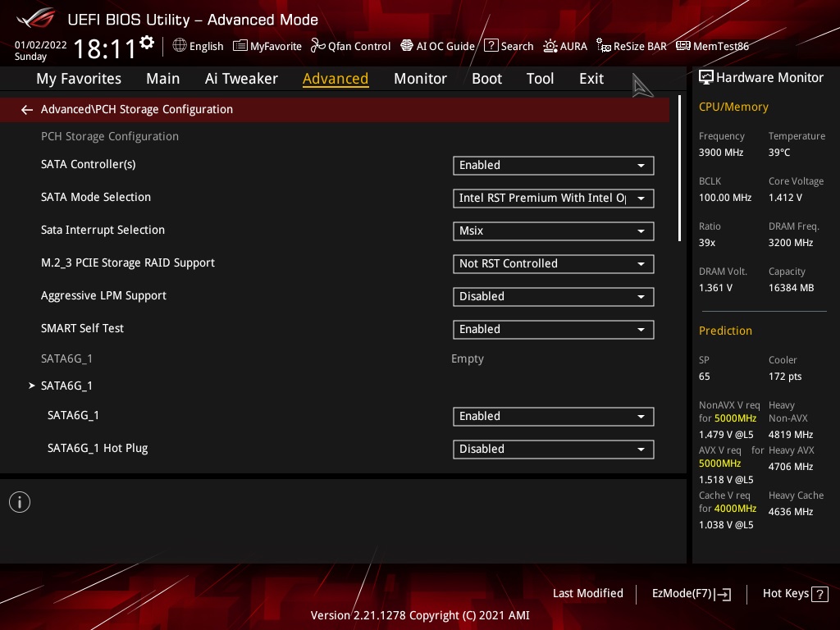Open the Search tool in the toolbar
Image resolution: width=840 pixels, height=630 pixels.
(509, 47)
